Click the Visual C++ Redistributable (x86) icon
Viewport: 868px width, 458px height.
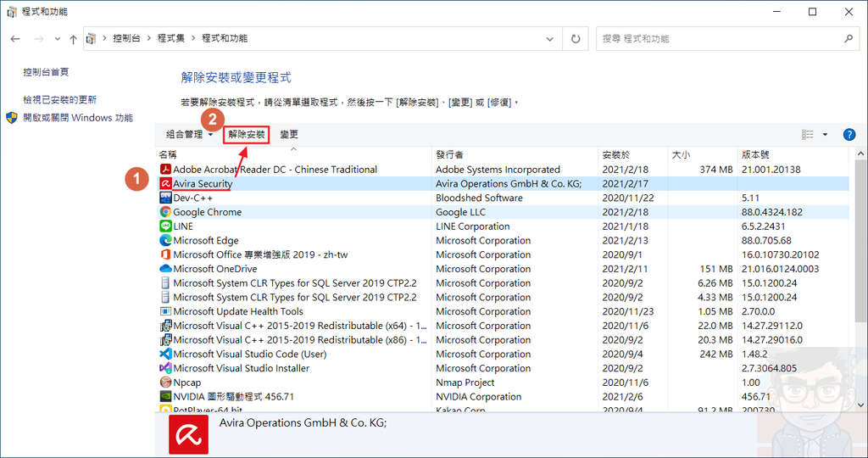pos(165,340)
